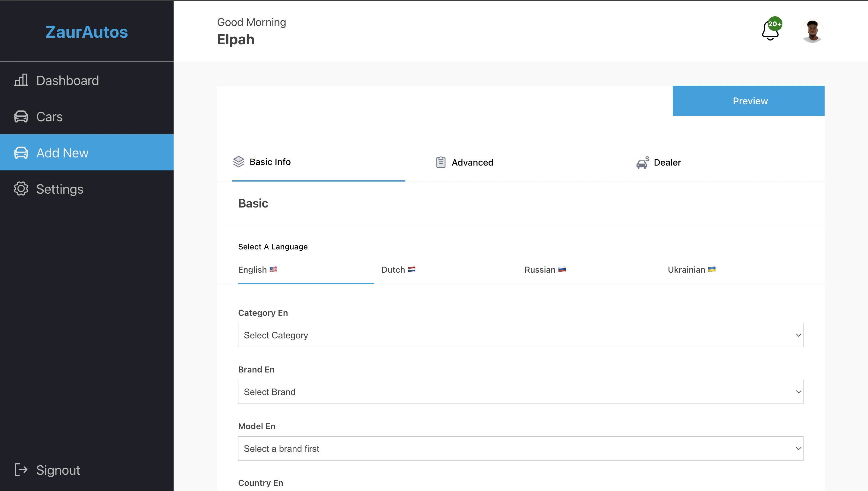Click the Dealer car-dollar icon

click(642, 162)
